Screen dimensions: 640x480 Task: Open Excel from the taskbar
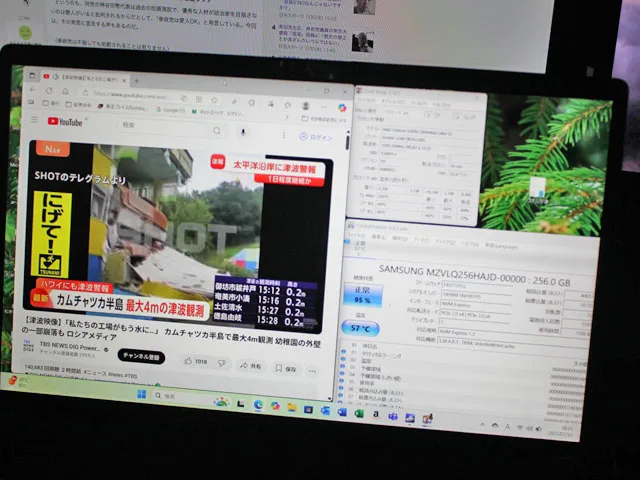point(359,413)
